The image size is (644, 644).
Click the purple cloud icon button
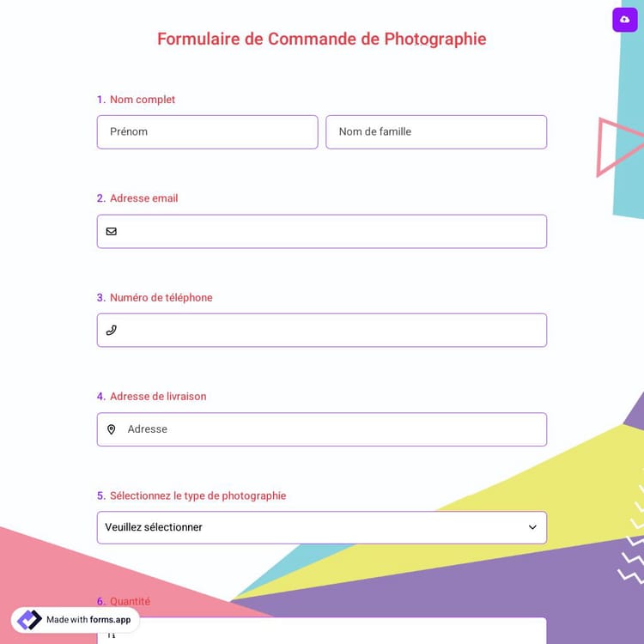tap(624, 20)
